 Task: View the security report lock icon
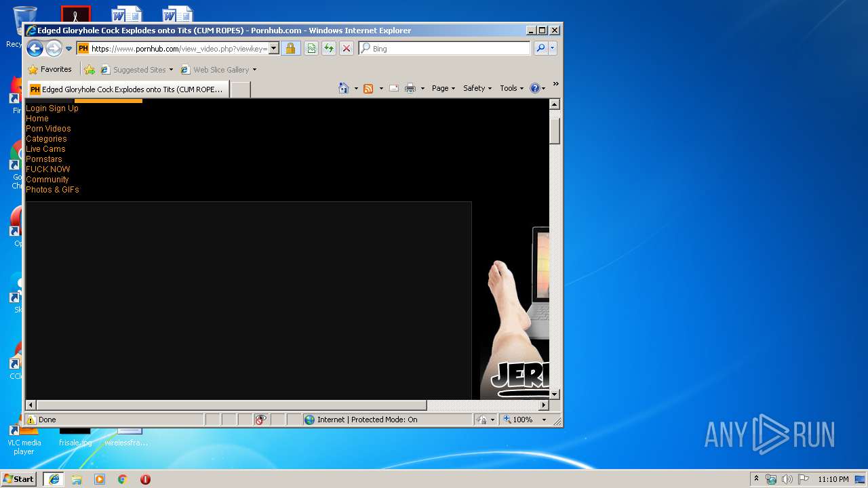click(290, 48)
